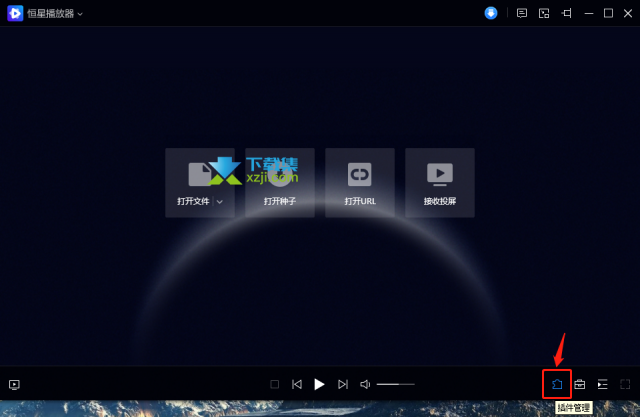
Task: Mute the volume speaker icon
Action: (365, 384)
